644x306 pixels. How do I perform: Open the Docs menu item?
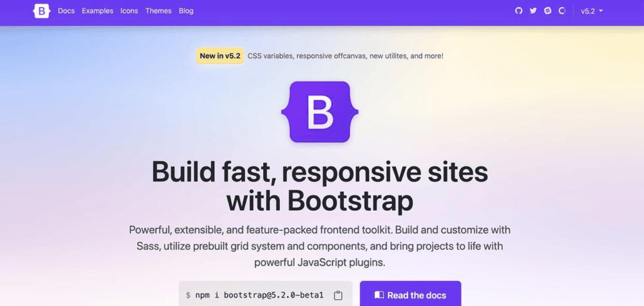point(66,11)
